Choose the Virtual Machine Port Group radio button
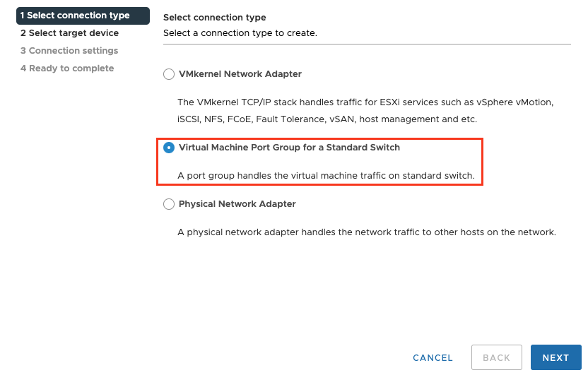Screen dimensions: 588x375 168,148
